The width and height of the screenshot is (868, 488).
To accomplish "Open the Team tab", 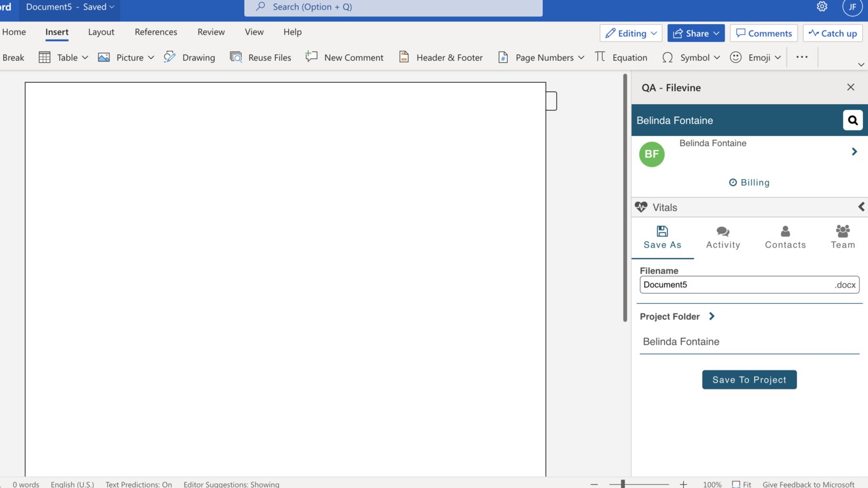I will [x=843, y=238].
